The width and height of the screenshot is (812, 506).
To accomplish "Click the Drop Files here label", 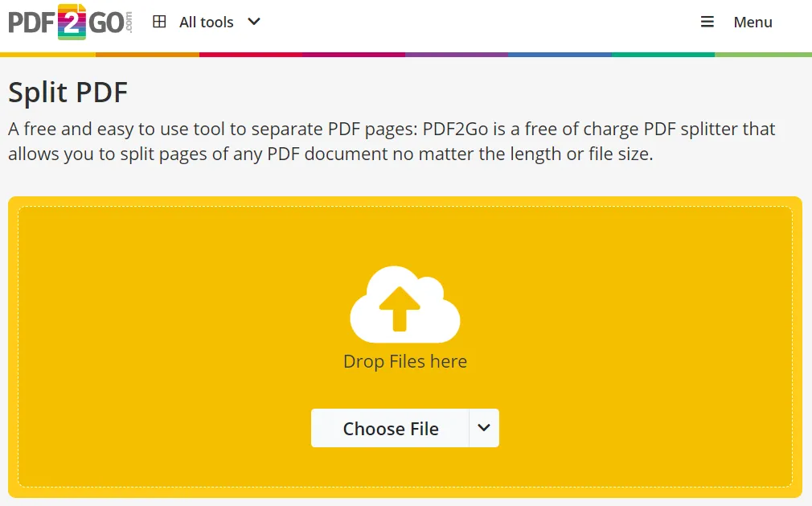I will click(x=405, y=361).
